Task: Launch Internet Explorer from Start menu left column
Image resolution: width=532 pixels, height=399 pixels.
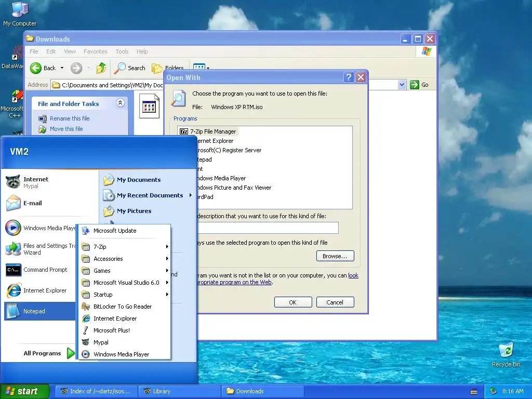Action: pyautogui.click(x=40, y=290)
